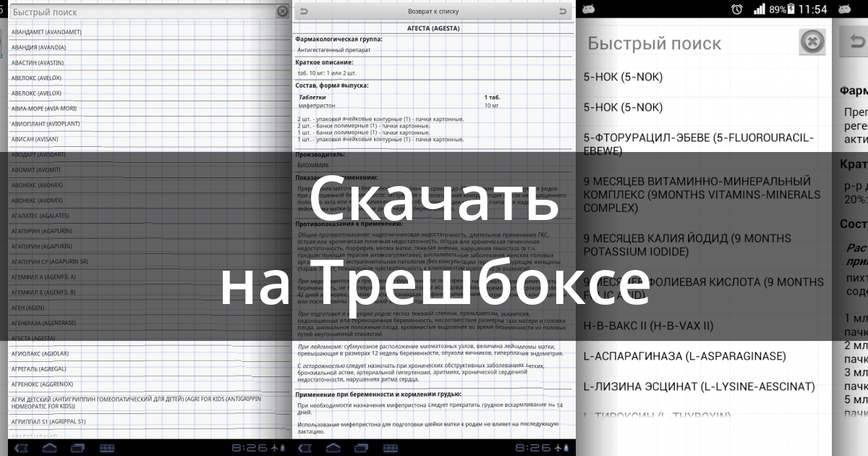Tap the Home button in the left tablet navigation bar
Image resolution: width=868 pixels, height=456 pixels.
(x=50, y=448)
